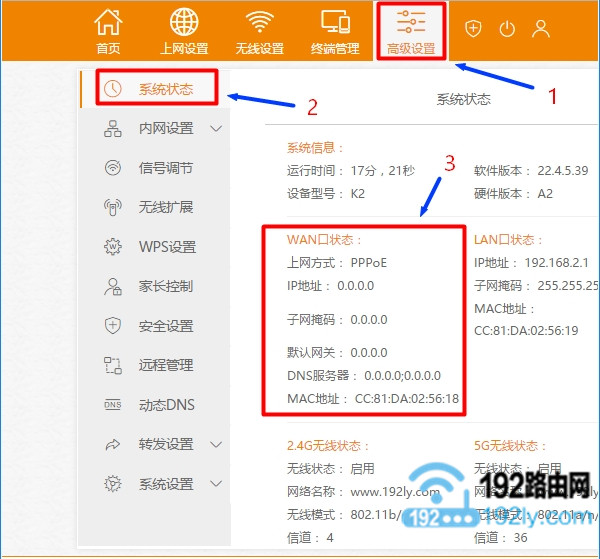Image resolution: width=600 pixels, height=559 pixels.
Task: Expand the 转发设置 chevron
Action: [x=216, y=444]
